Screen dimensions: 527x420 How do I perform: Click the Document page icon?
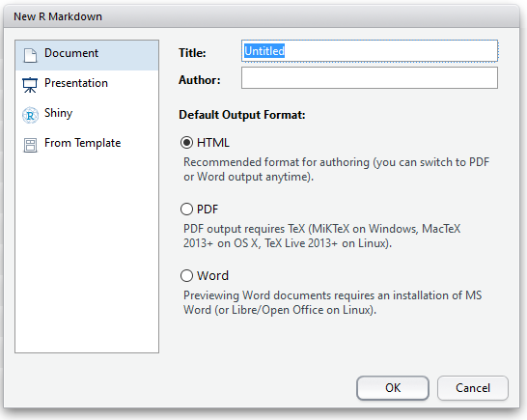pyautogui.click(x=30, y=55)
